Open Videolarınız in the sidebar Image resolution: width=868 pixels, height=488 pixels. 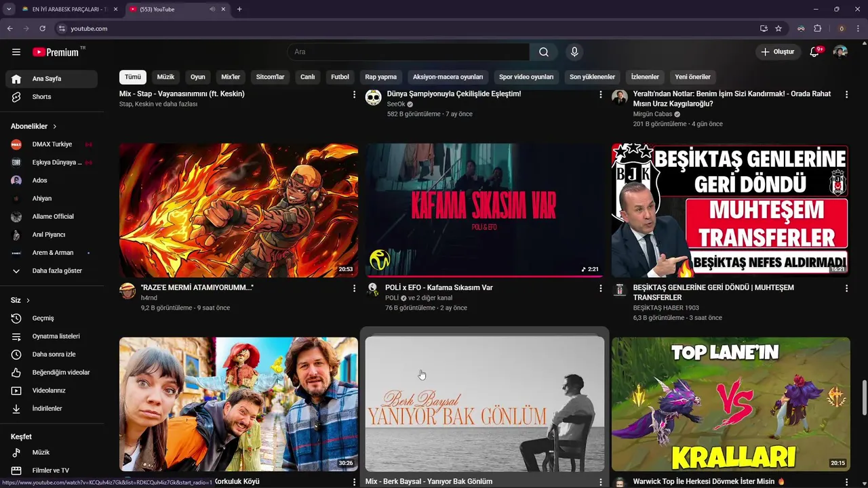(52, 390)
